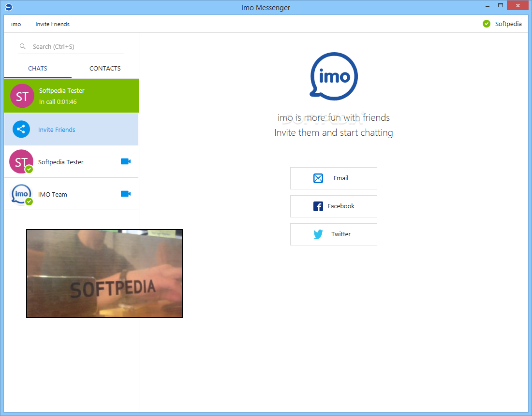532x416 pixels.
Task: Click the imo app icon in title bar
Action: pyautogui.click(x=9, y=7)
